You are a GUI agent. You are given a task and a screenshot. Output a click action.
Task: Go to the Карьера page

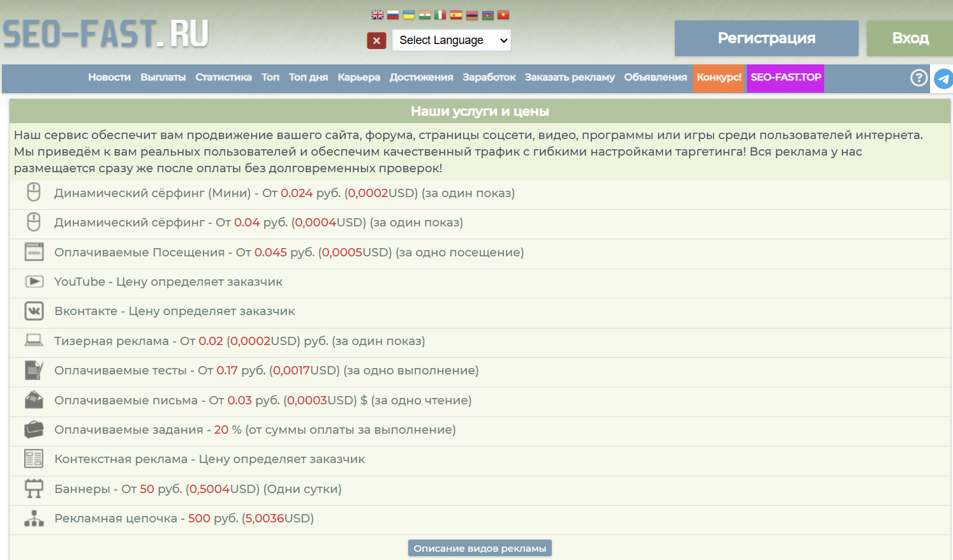(358, 77)
